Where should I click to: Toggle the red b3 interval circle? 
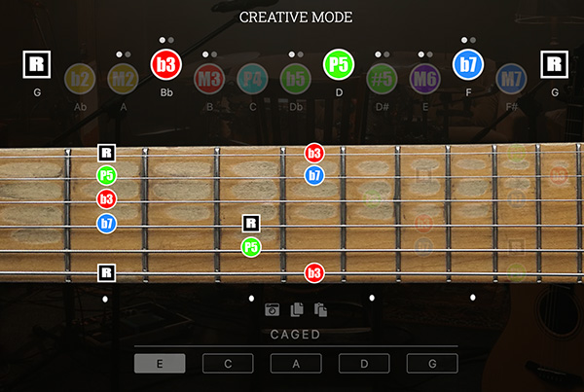166,64
